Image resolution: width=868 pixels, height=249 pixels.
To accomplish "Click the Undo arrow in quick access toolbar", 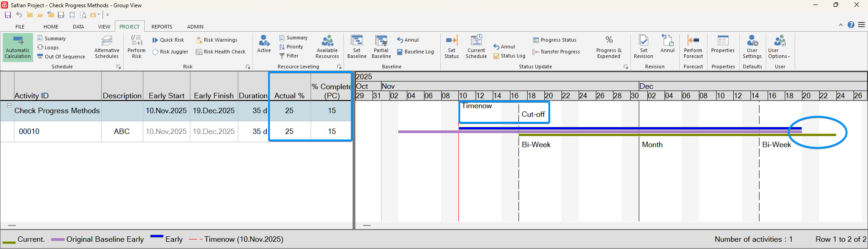I will tap(19, 15).
